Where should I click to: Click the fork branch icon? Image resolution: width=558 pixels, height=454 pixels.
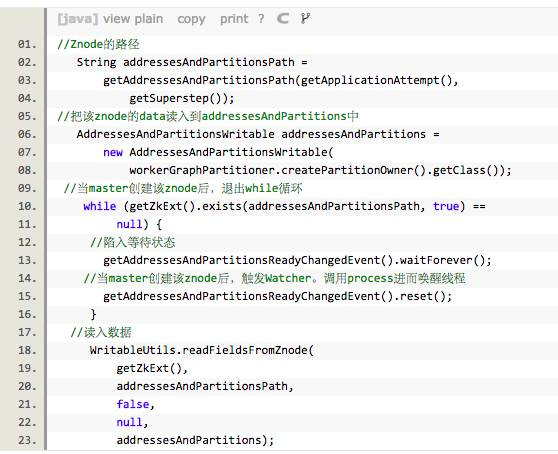point(305,18)
